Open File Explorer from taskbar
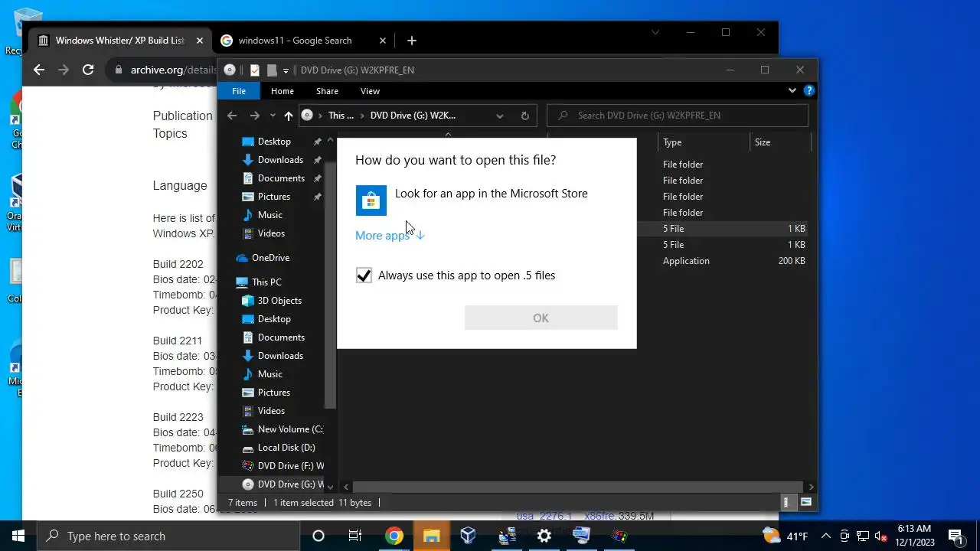 (431, 536)
